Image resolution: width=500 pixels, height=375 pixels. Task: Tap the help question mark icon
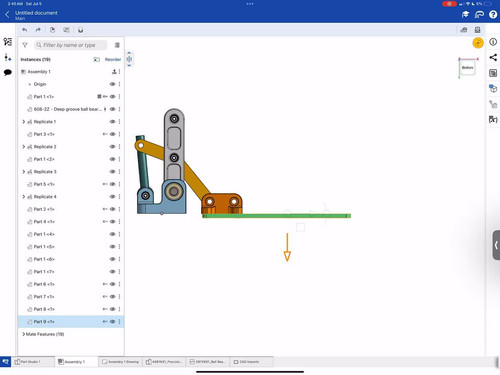[493, 14]
